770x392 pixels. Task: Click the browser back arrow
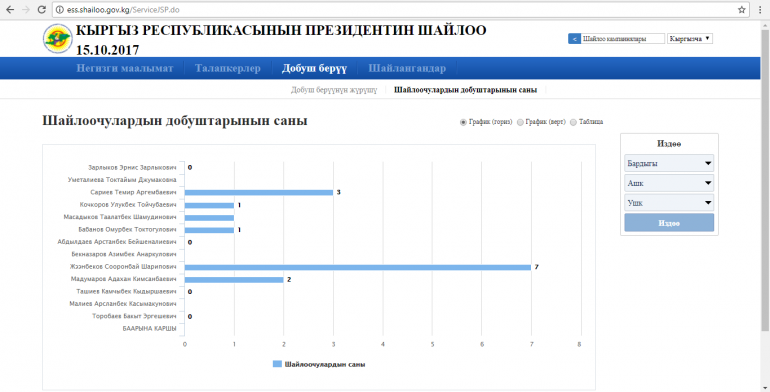10,9
